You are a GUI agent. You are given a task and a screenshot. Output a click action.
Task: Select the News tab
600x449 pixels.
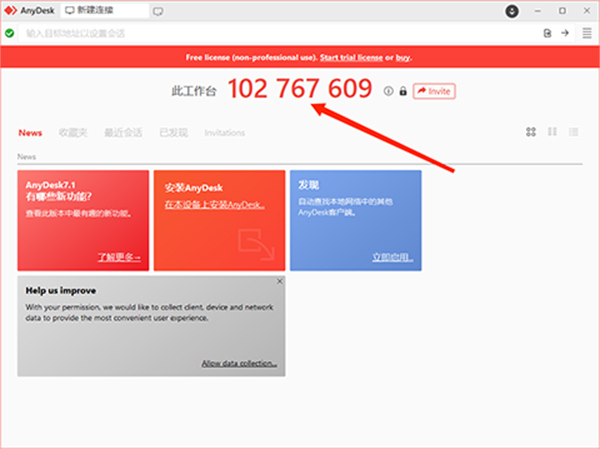click(30, 133)
